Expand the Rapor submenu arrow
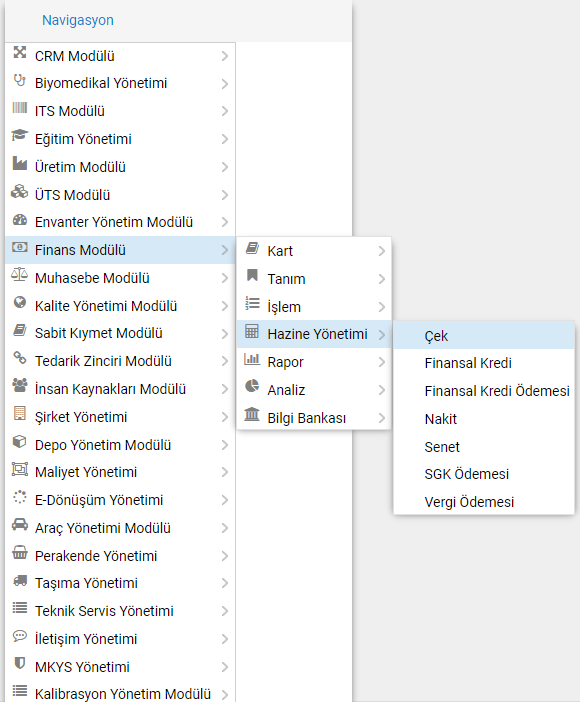The width and height of the screenshot is (580, 702). pos(382,362)
